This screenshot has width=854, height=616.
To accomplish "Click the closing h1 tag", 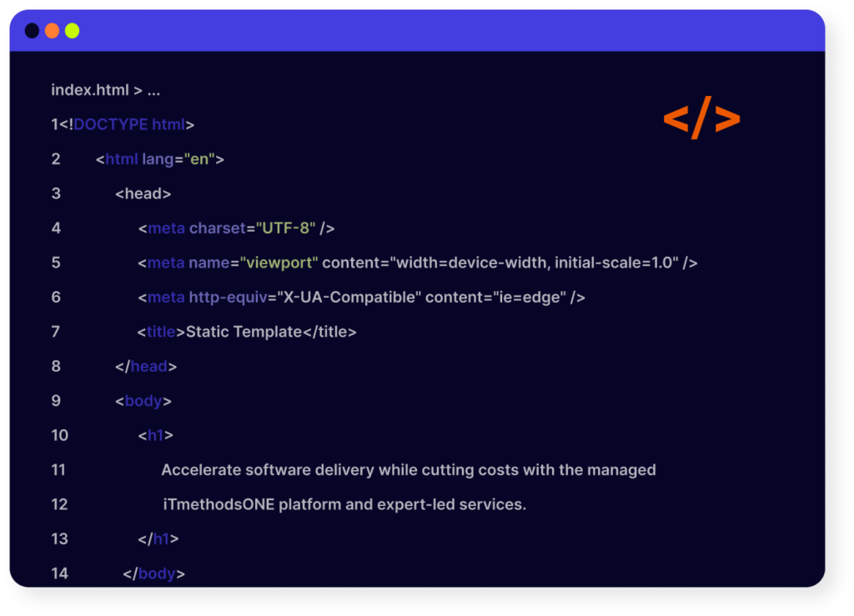I will [x=158, y=538].
